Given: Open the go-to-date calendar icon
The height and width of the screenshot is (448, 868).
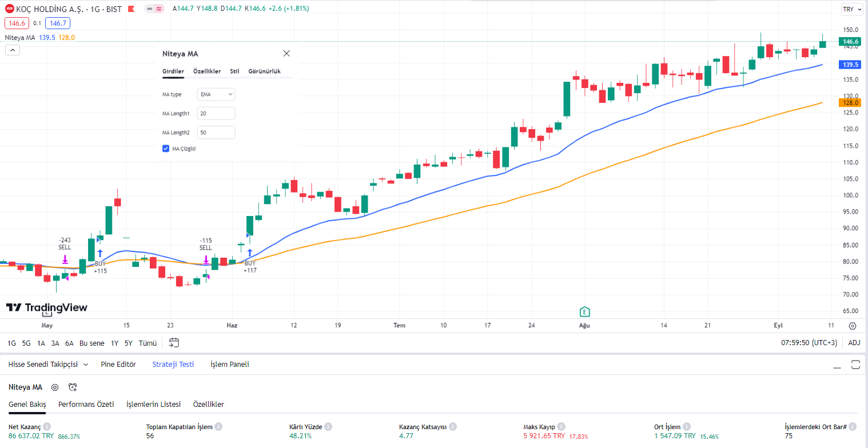Looking at the screenshot, I should (x=174, y=343).
